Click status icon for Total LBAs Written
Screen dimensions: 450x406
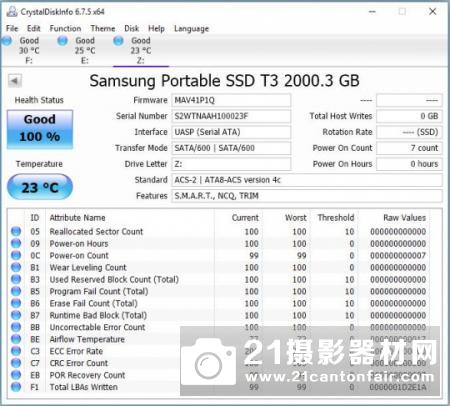click(16, 387)
